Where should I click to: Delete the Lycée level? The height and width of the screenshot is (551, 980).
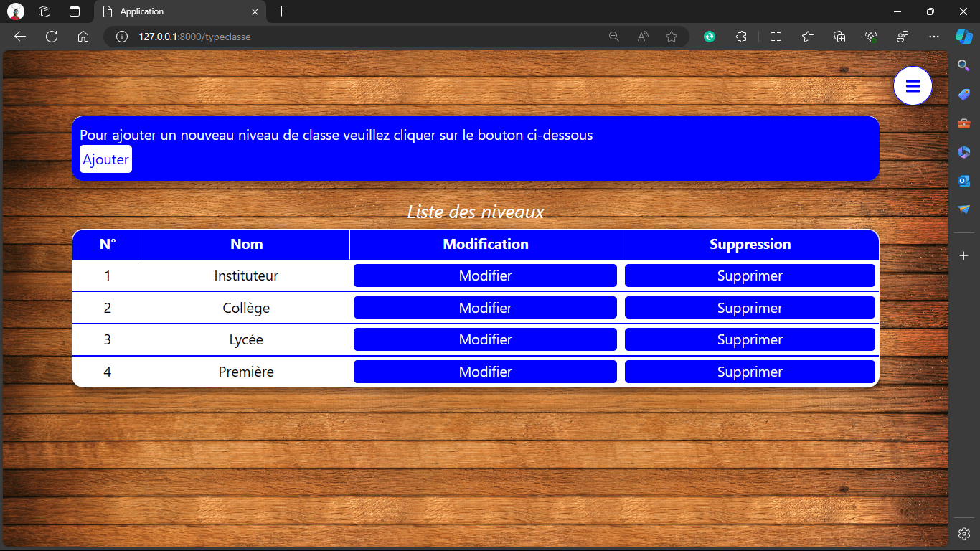point(750,339)
